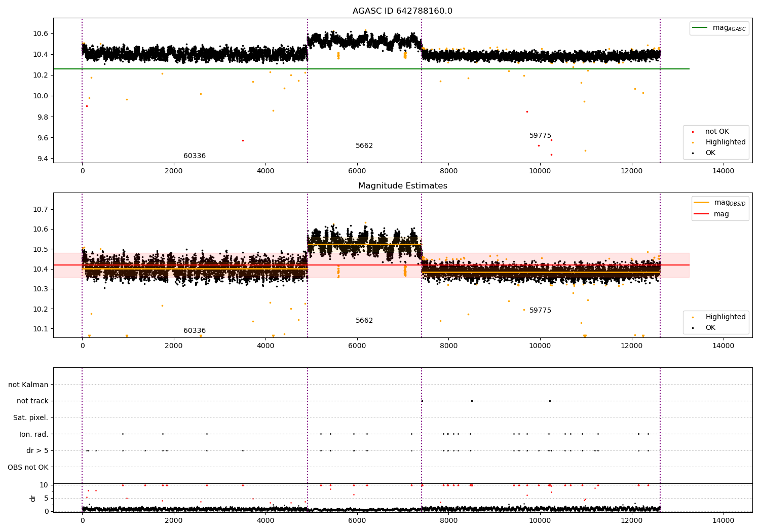The width and height of the screenshot is (760, 532).
Task: Click the red line sample beside "mag" legend
Action: (x=702, y=214)
